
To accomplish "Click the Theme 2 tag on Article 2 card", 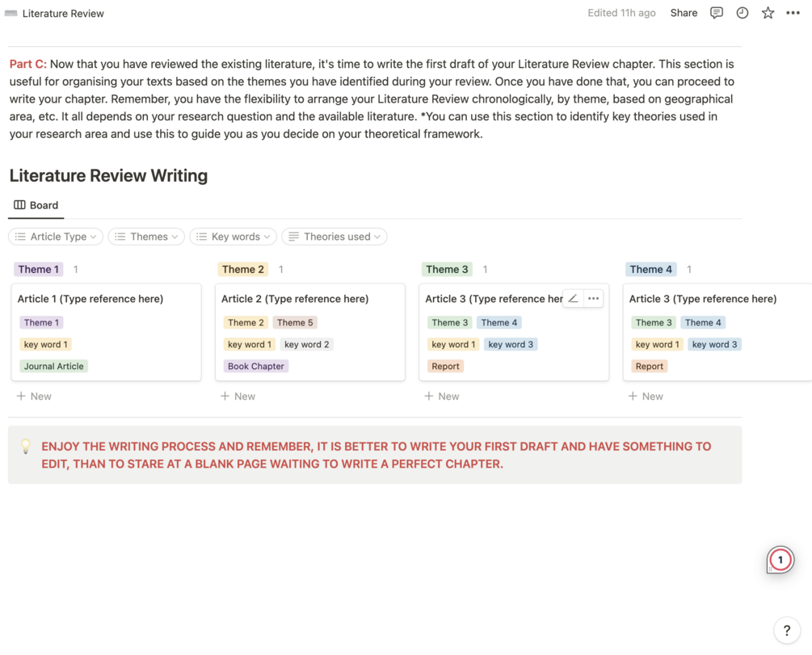I will (246, 322).
